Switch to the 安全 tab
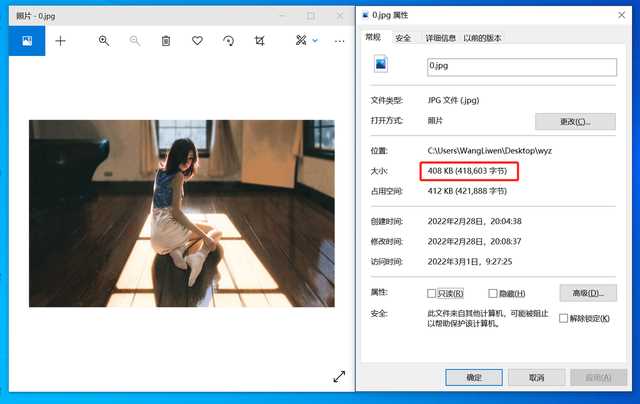640x404 pixels. point(403,38)
